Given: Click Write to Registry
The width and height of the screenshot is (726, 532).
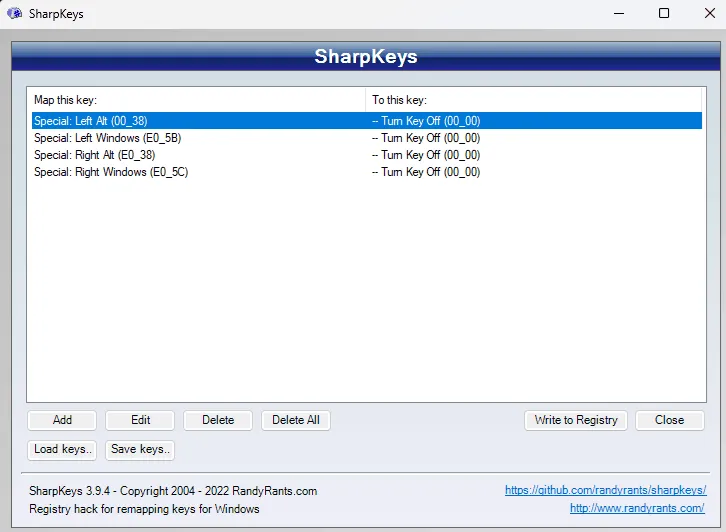Looking at the screenshot, I should [x=576, y=420].
